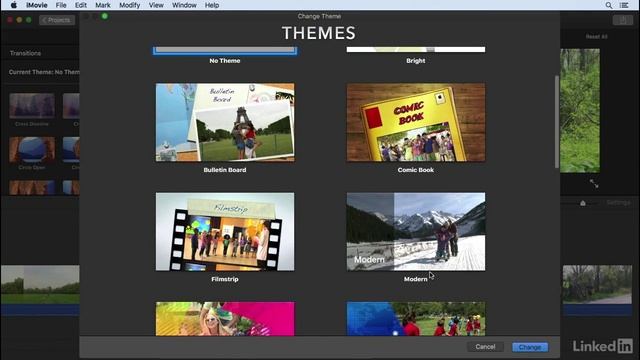The image size is (640, 360).
Task: Click the fullscreen arrows icon under preview
Action: (594, 184)
